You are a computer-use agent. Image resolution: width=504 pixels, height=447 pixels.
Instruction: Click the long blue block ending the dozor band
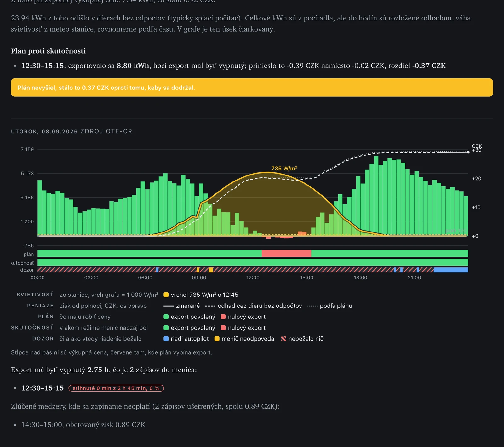(x=451, y=270)
